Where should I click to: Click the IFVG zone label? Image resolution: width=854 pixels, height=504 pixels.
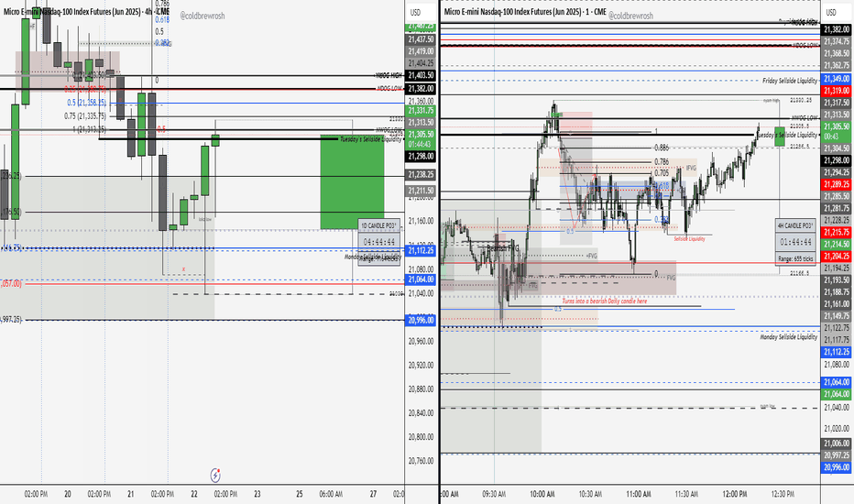[691, 168]
